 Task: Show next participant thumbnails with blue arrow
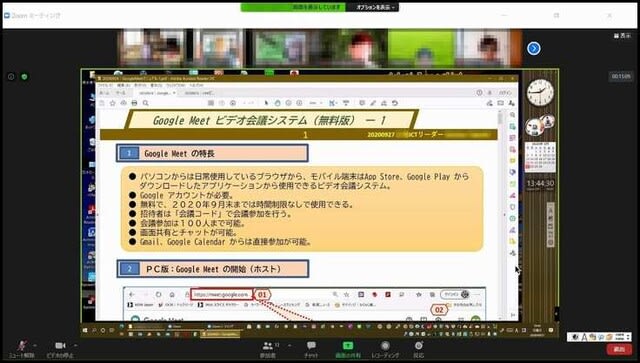[x=533, y=49]
